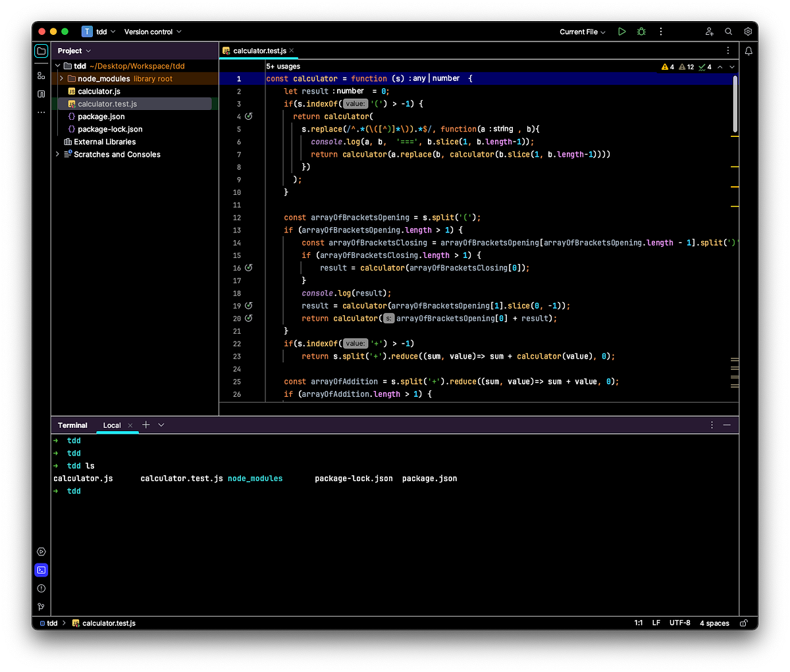Switch to the Local terminal tab
The image size is (790, 672).
[x=112, y=425]
